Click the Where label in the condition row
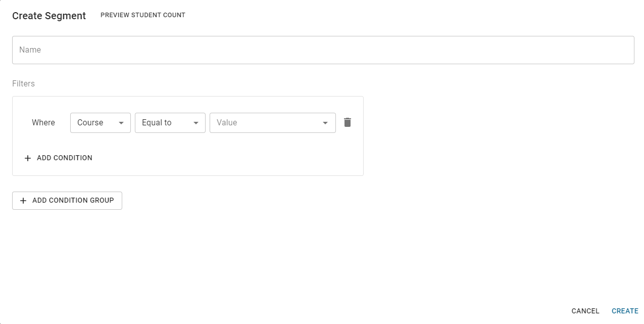This screenshot has width=644, height=324. [x=43, y=123]
